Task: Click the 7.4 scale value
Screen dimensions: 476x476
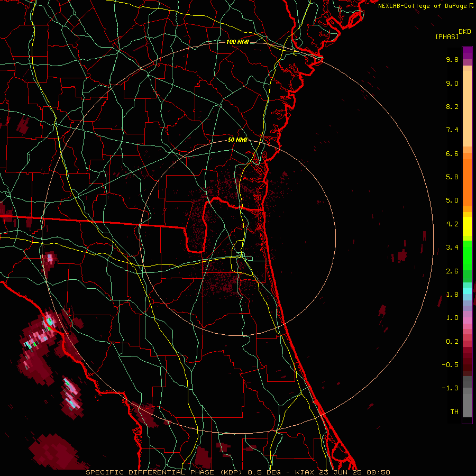Action: [452, 130]
